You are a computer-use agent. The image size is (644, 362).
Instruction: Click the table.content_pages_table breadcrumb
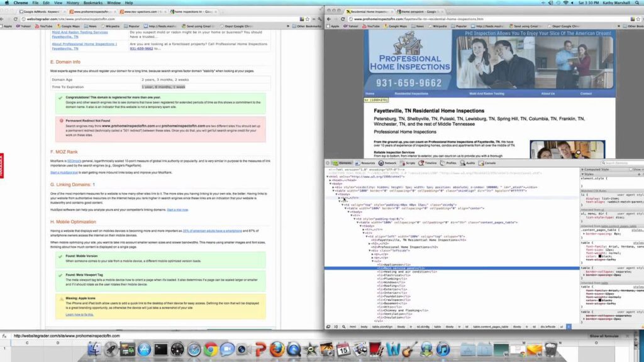(x=491, y=327)
